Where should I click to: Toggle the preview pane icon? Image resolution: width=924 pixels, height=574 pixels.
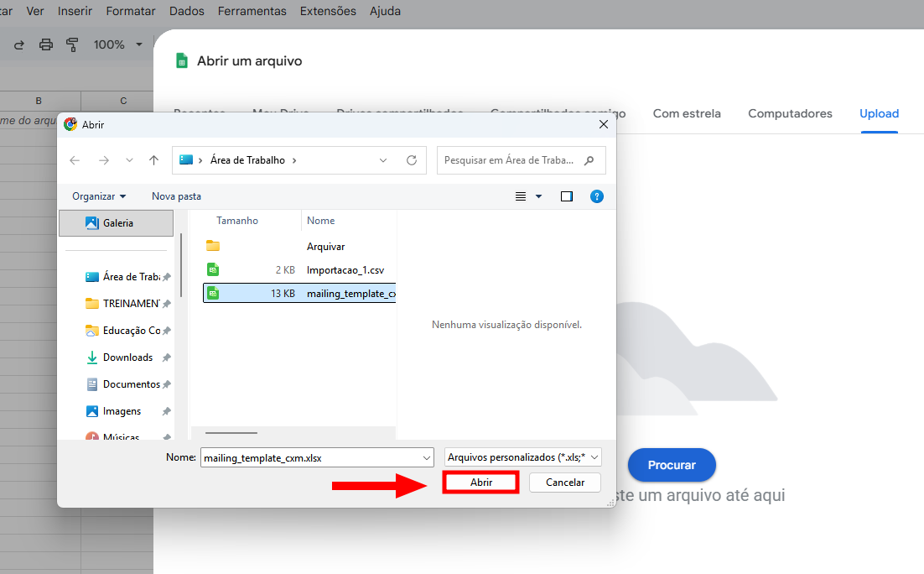(567, 196)
